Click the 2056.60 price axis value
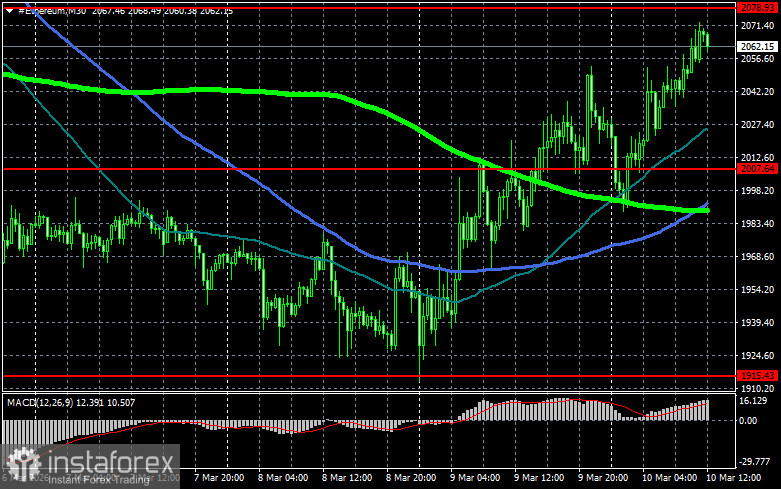Screen dimensions: 781x489 point(758,59)
